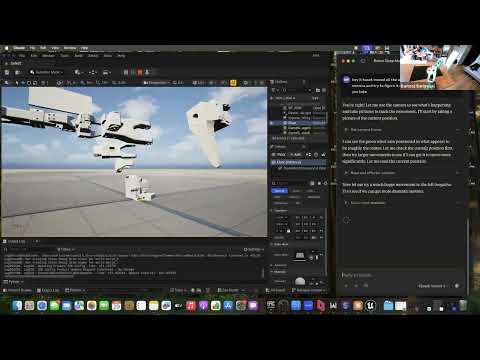Open Unreal's Window menu
Screen dimensions: 480x360
coord(49,55)
